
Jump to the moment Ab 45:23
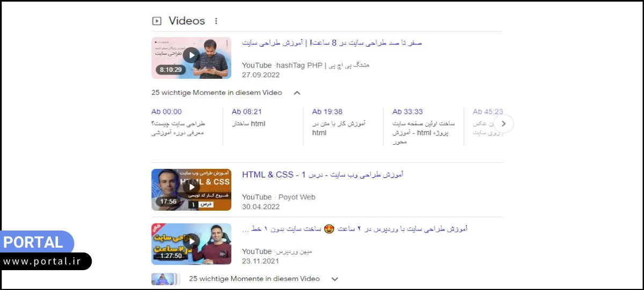coord(488,111)
